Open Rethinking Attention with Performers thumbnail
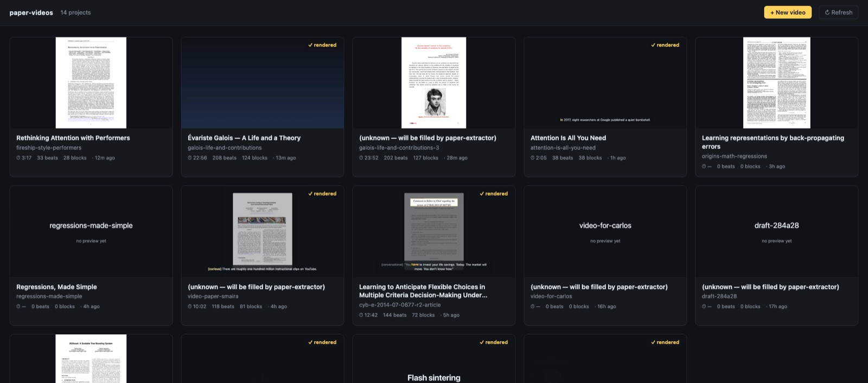The width and height of the screenshot is (868, 383). click(91, 82)
